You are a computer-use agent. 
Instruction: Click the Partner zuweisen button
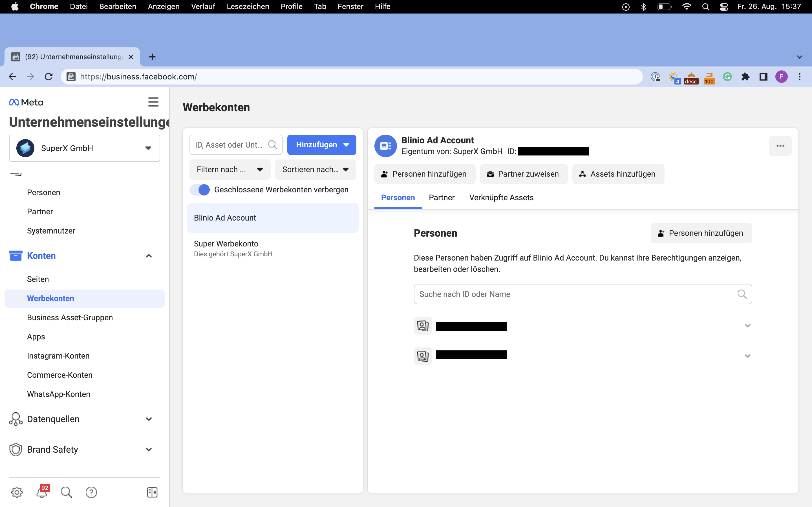[x=524, y=174]
